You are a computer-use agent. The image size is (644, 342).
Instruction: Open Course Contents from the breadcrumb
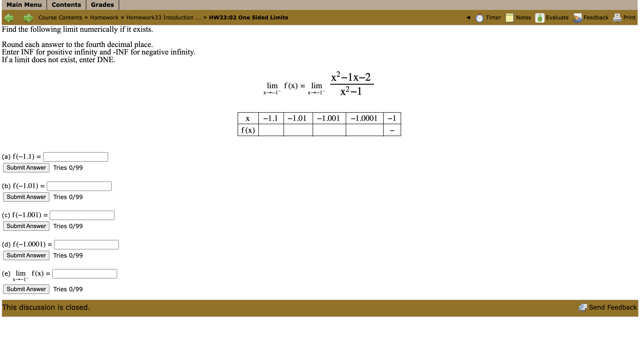click(x=60, y=17)
